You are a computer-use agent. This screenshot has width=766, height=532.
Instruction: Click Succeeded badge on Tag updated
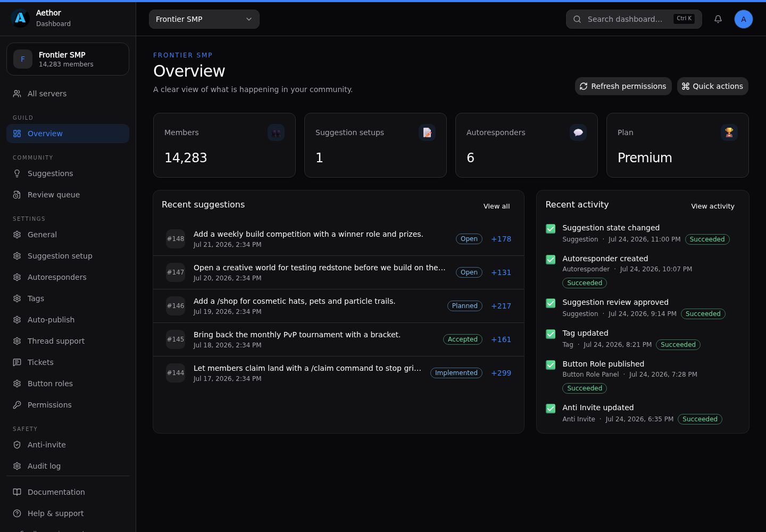pos(678,345)
